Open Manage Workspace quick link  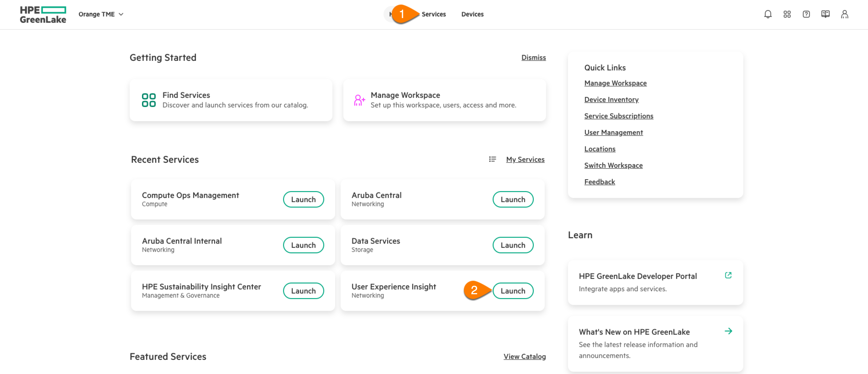click(x=615, y=83)
